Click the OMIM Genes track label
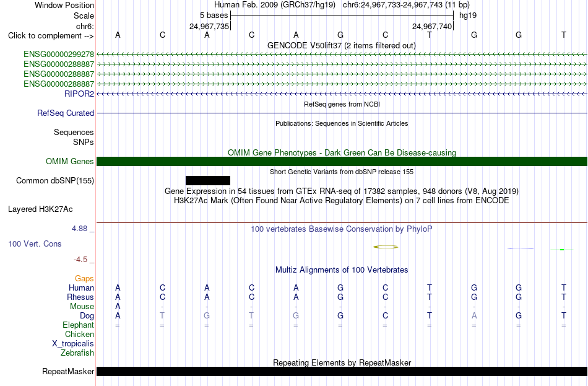The height and width of the screenshot is (386, 588). pos(70,162)
